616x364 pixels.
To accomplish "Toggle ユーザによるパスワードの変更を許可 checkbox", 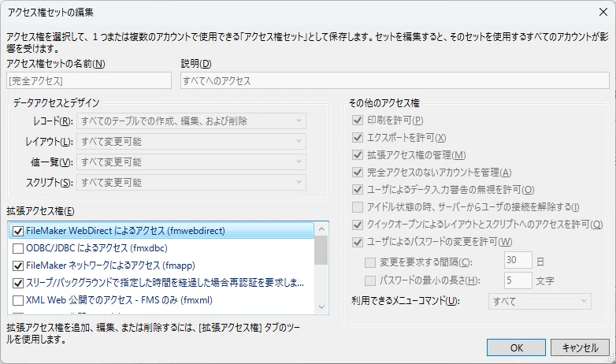I will [x=358, y=242].
